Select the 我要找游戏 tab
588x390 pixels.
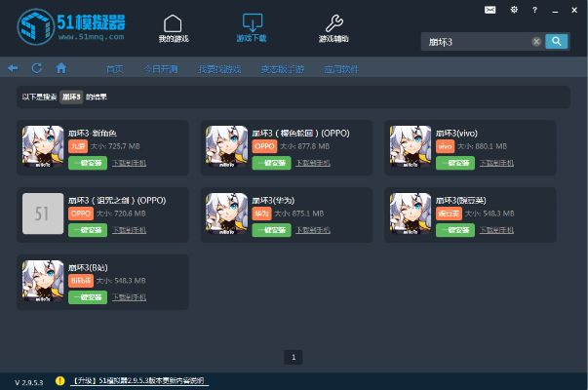[219, 69]
